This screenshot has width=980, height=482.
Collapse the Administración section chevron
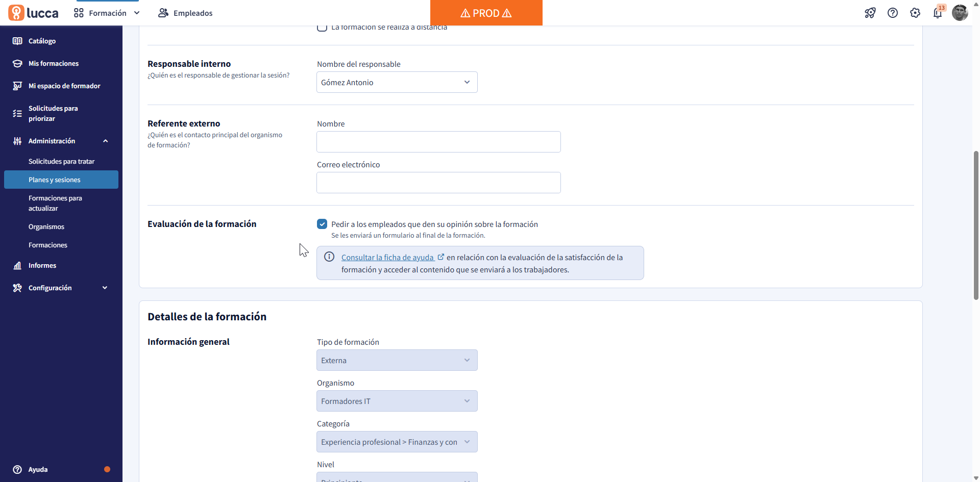[106, 141]
